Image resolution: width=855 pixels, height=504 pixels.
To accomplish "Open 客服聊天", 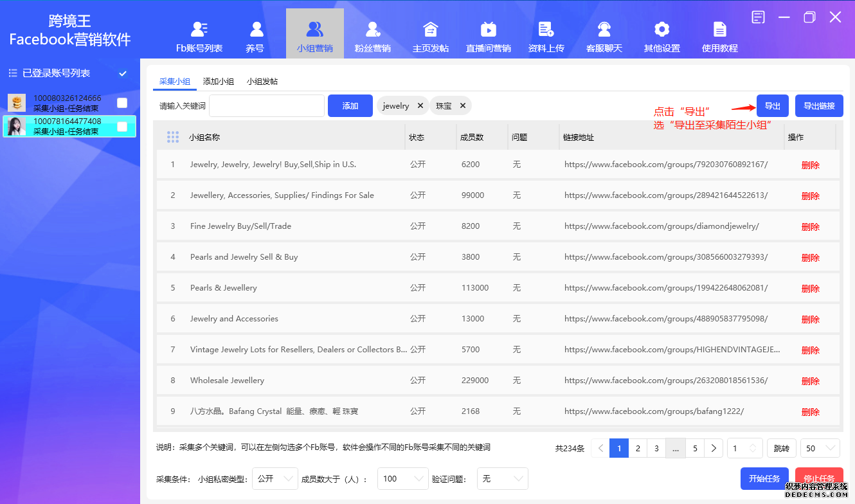I will coord(604,33).
